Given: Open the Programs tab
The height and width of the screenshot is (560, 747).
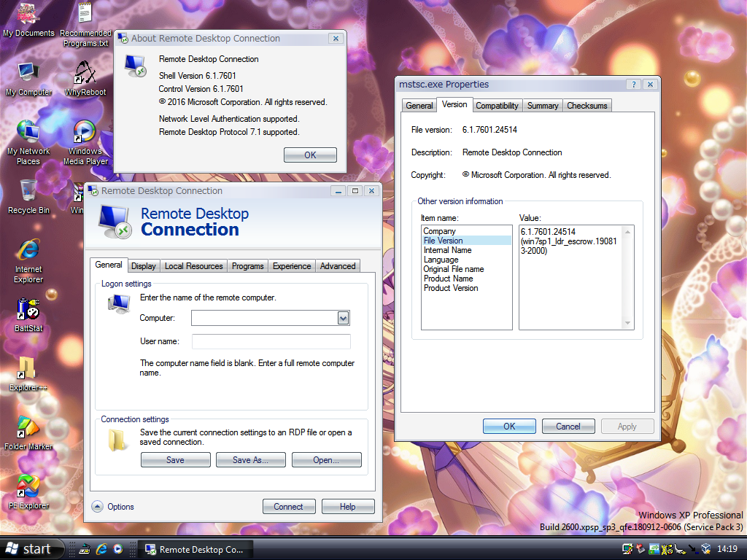Looking at the screenshot, I should (248, 265).
